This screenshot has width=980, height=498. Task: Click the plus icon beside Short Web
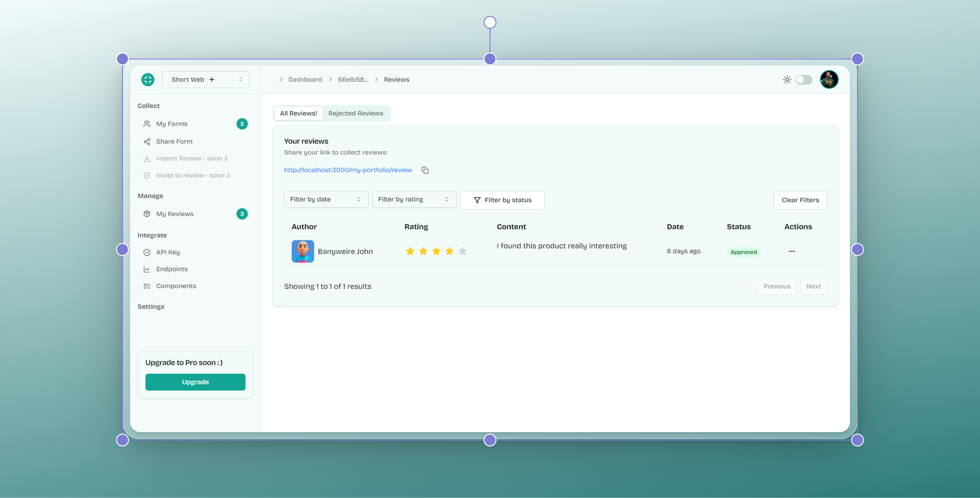tap(212, 79)
